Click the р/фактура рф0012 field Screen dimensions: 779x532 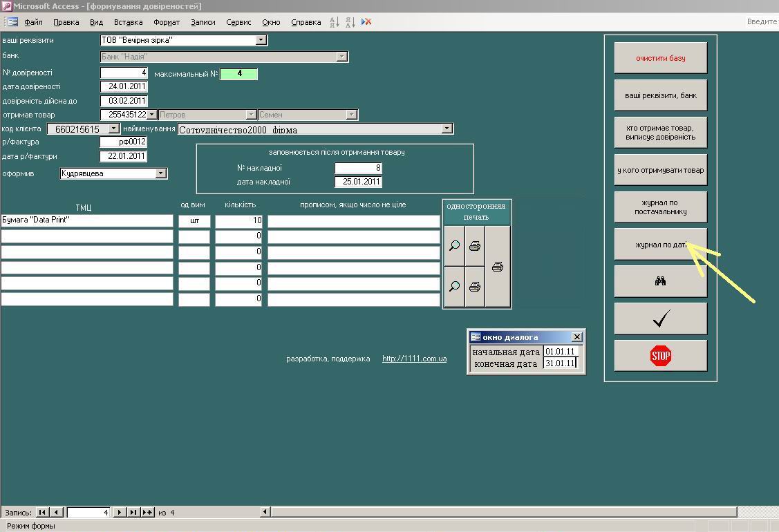(124, 142)
